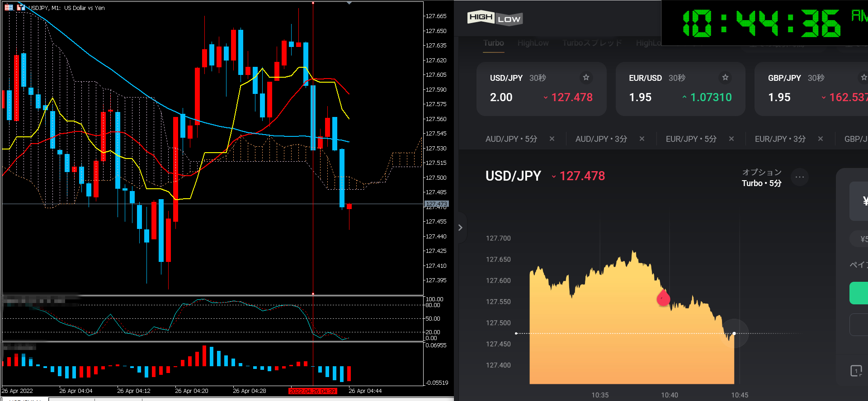Image resolution: width=868 pixels, height=401 pixels.
Task: Switch to the Turbo tab
Action: pyautogui.click(x=493, y=43)
